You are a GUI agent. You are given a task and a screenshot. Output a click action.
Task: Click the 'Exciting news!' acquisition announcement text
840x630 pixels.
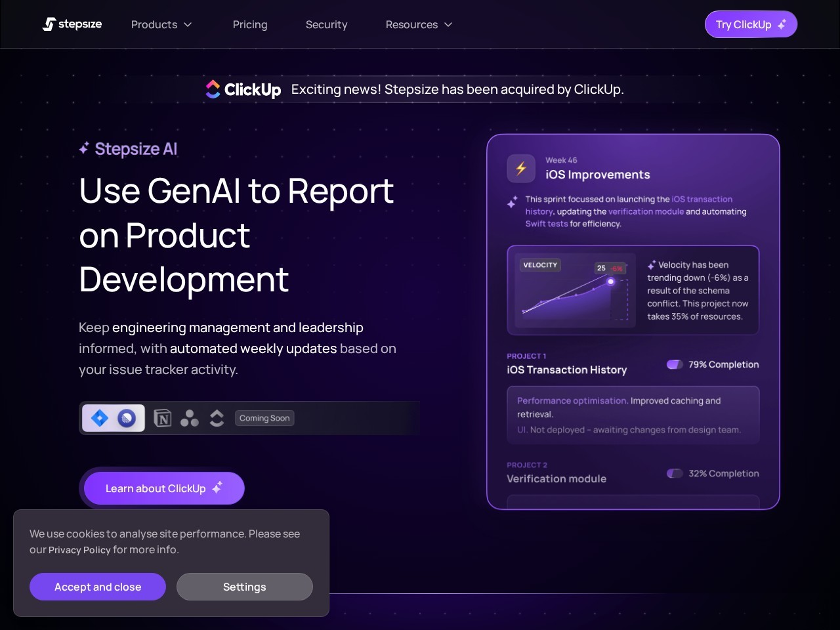[457, 89]
